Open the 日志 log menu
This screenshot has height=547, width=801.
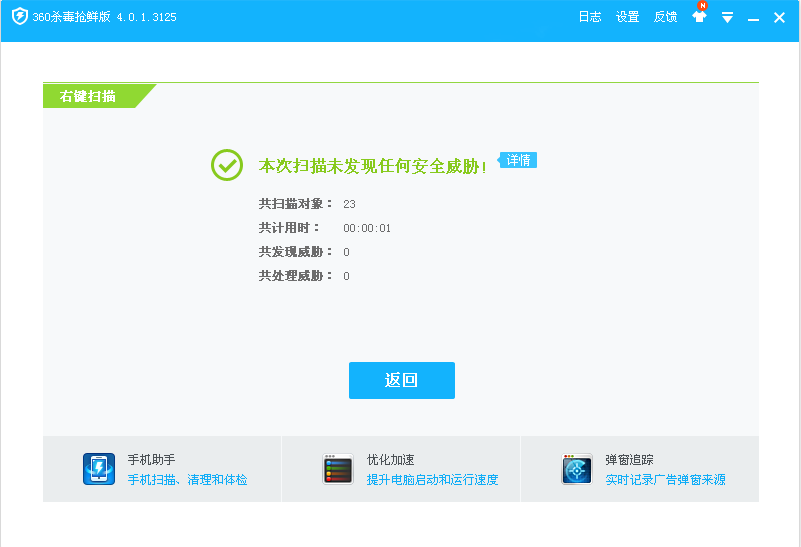click(x=590, y=17)
